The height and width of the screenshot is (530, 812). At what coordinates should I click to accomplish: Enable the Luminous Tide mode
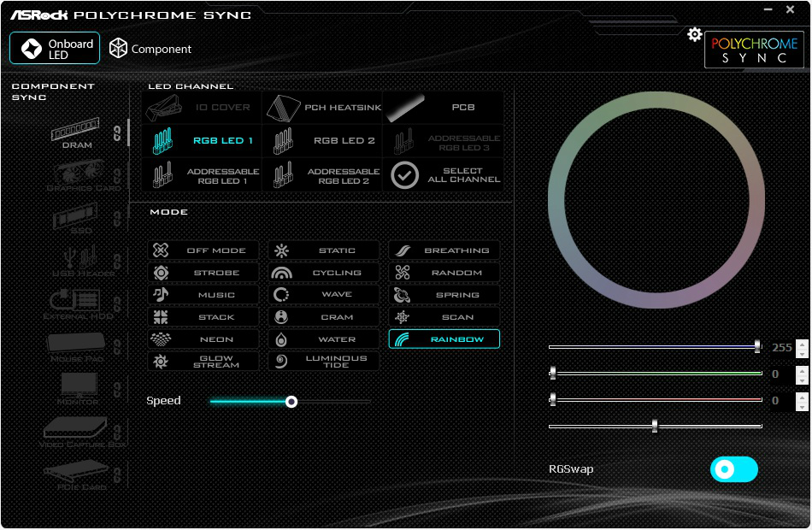click(x=324, y=362)
